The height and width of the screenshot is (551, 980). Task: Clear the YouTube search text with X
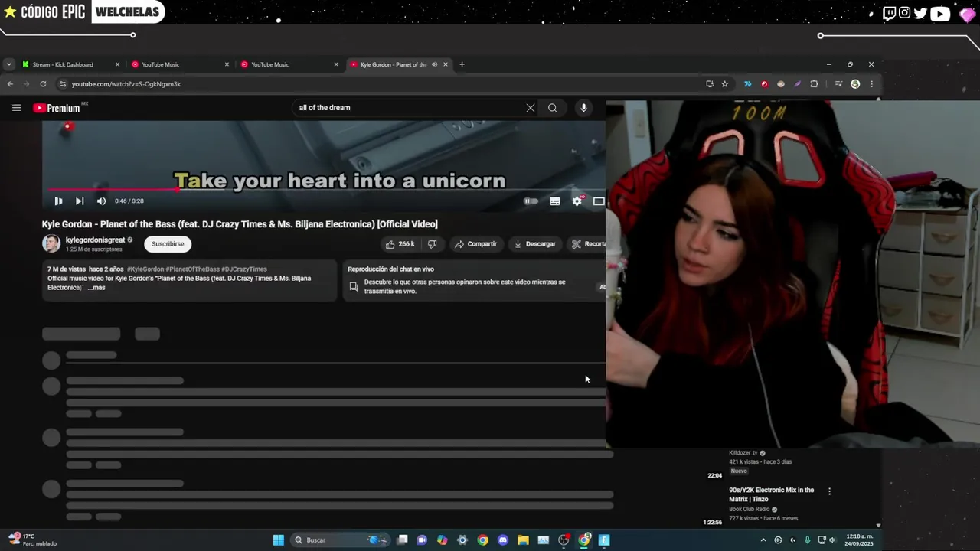(531, 108)
